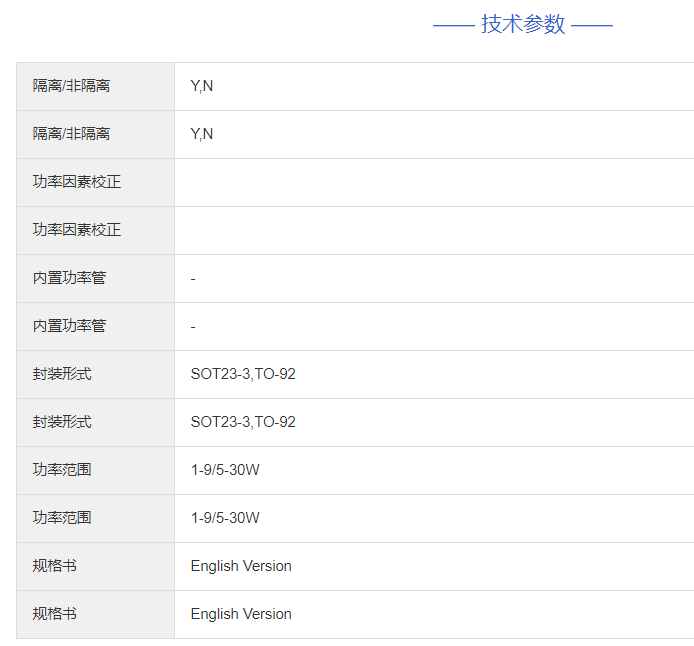
Task: Click the second "内置功率管" label cell
Action: tap(69, 326)
